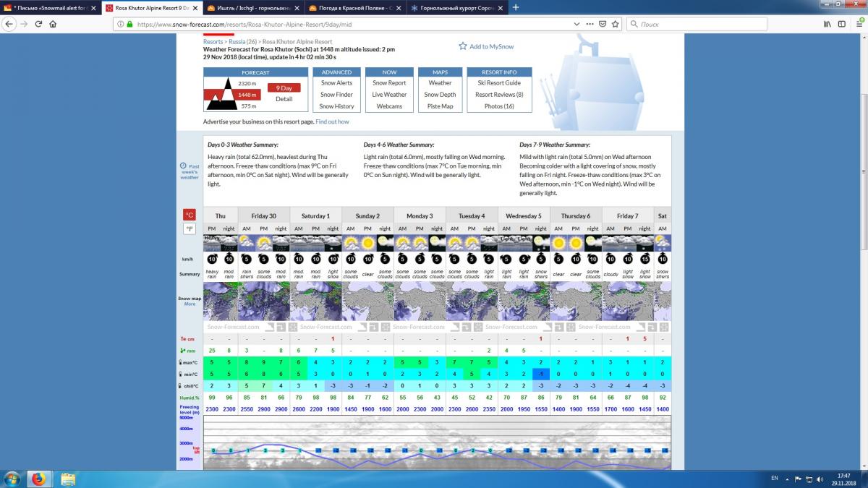Open the Webcams link
Screen dimensions: 868x488
[x=389, y=106]
